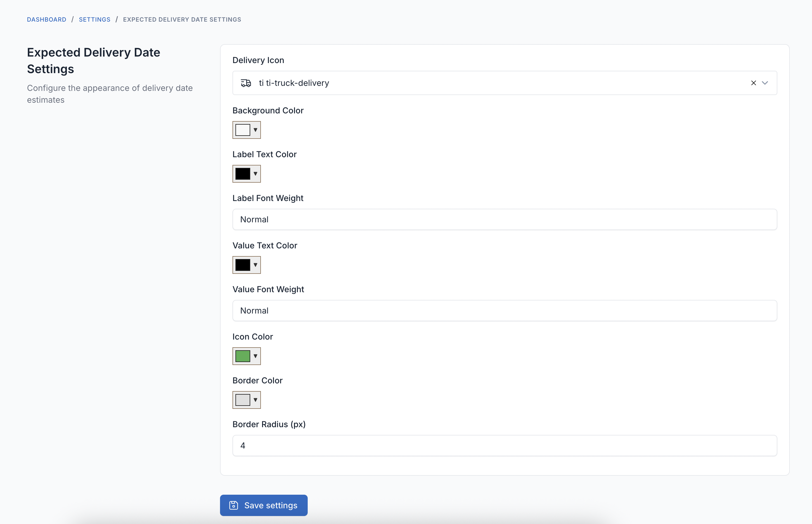The image size is (812, 524).
Task: Open the Border Color swatch
Action: pyautogui.click(x=243, y=400)
